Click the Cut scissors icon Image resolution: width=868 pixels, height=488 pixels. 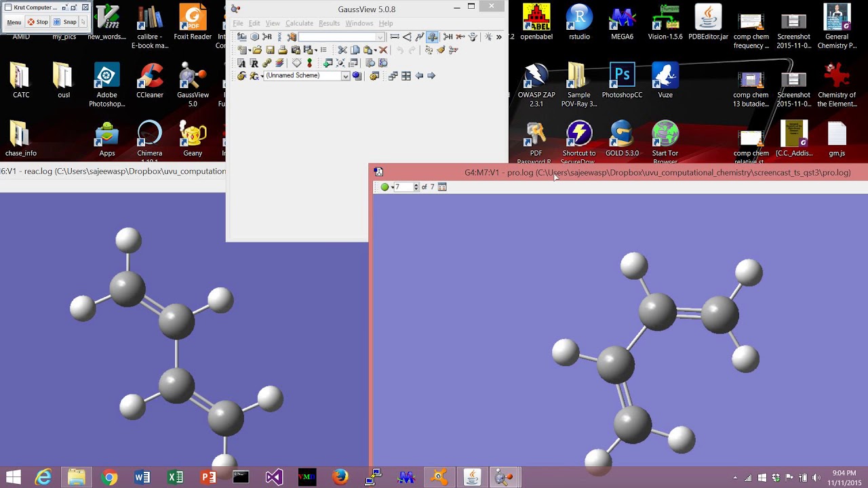342,49
